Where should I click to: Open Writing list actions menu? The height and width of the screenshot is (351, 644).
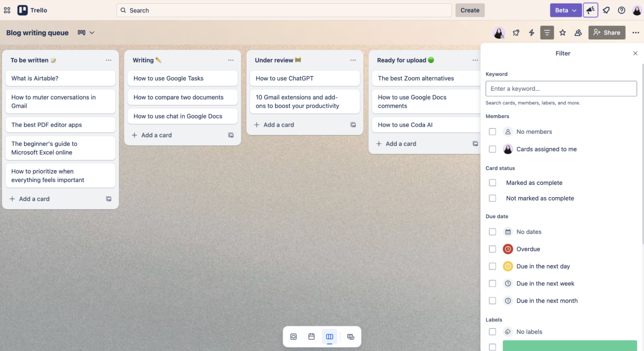(x=231, y=60)
